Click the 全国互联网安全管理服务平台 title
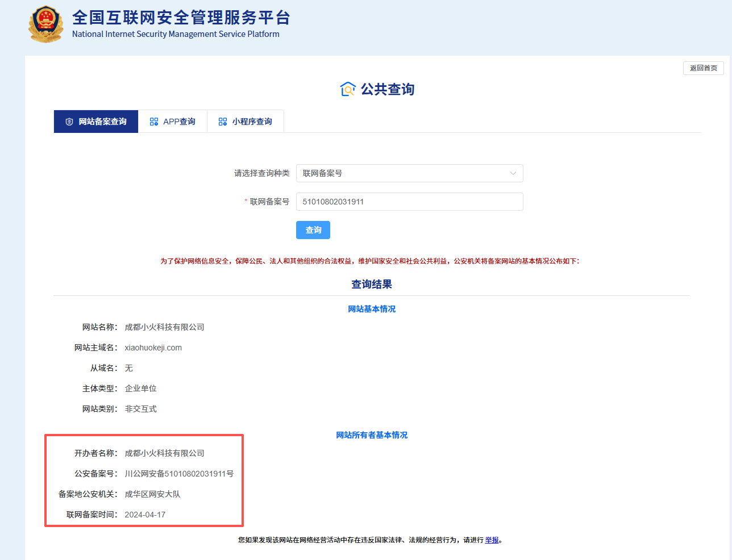732x560 pixels. click(181, 18)
